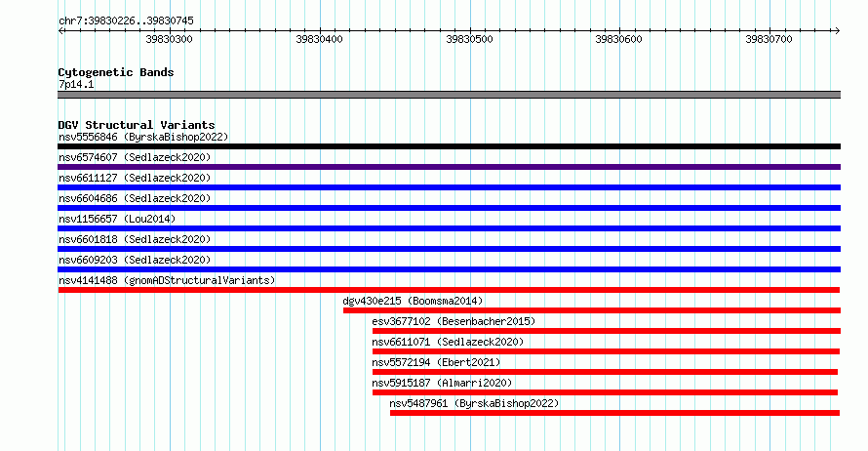Click the black bar of nsv5556846

[x=449, y=146]
